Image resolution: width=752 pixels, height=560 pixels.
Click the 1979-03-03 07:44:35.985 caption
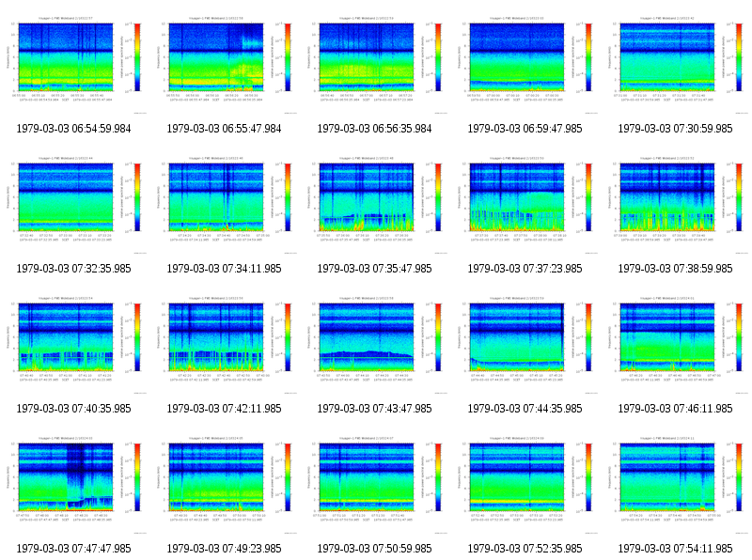coord(525,409)
